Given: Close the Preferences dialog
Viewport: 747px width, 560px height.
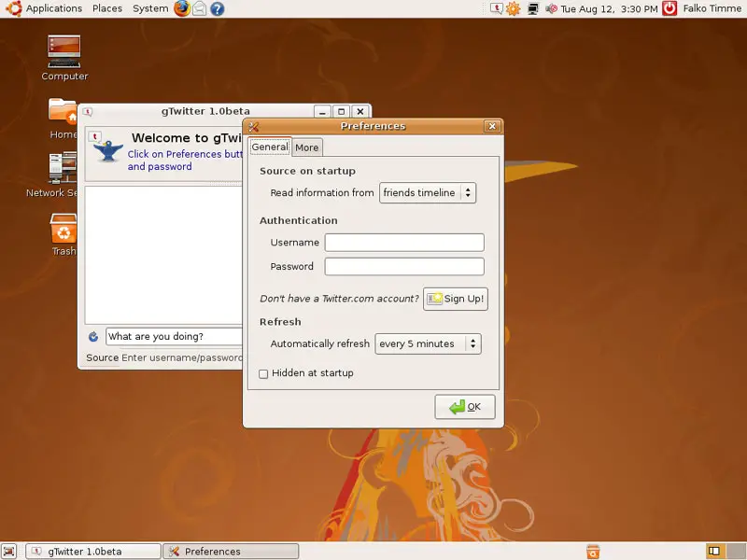Looking at the screenshot, I should coord(492,126).
